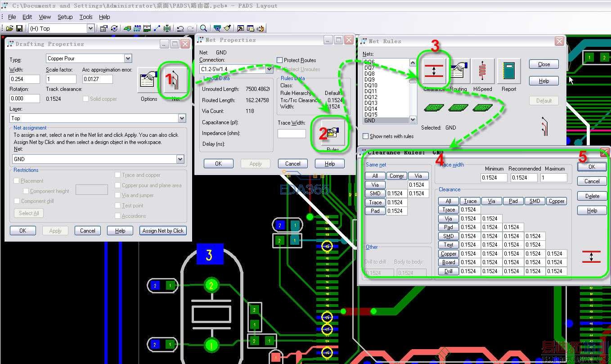Open the File menu
This screenshot has width=611, height=364.
(12, 17)
